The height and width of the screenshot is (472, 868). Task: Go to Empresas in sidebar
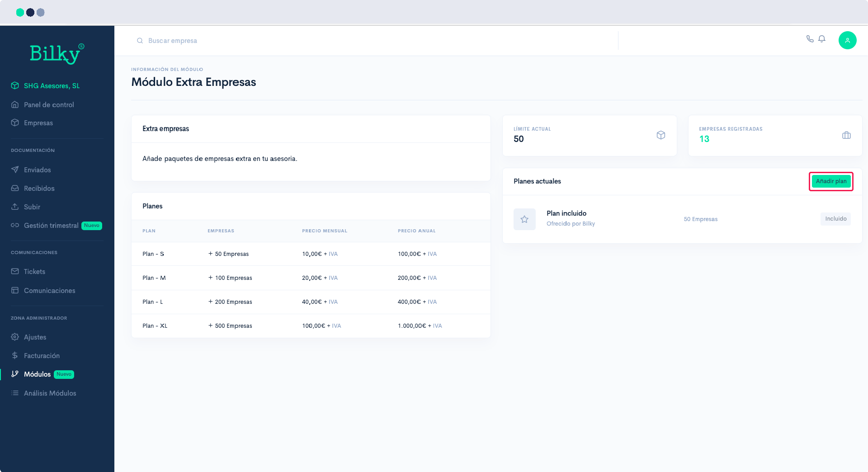tap(38, 123)
